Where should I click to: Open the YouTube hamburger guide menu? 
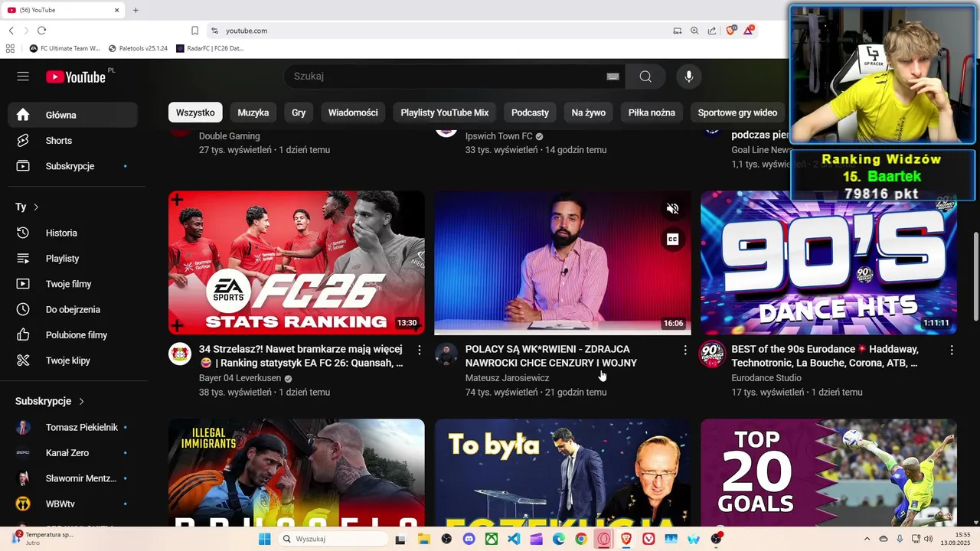pyautogui.click(x=23, y=77)
